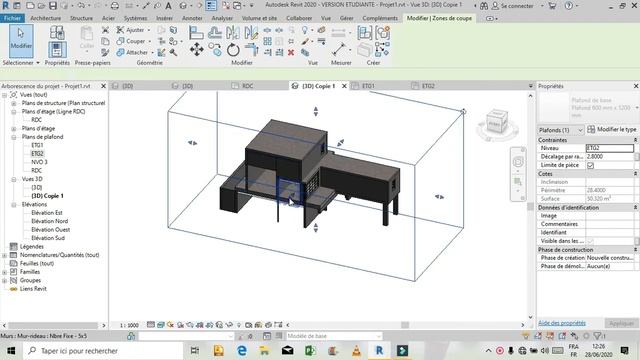Open Aide des propriétés link
640x360 pixels.
[x=562, y=323]
